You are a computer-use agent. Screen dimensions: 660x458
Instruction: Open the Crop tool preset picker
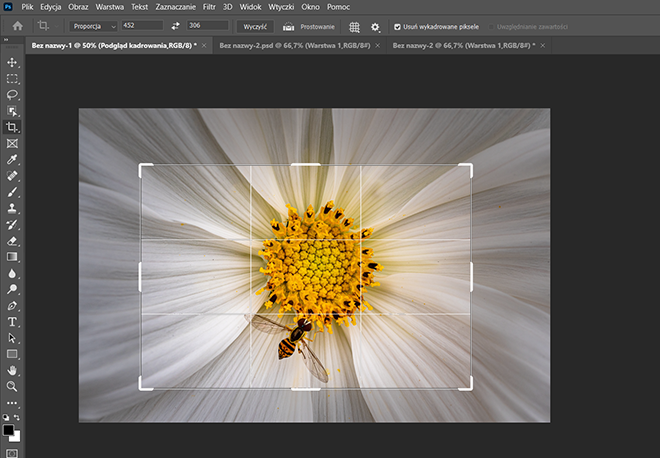click(48, 26)
